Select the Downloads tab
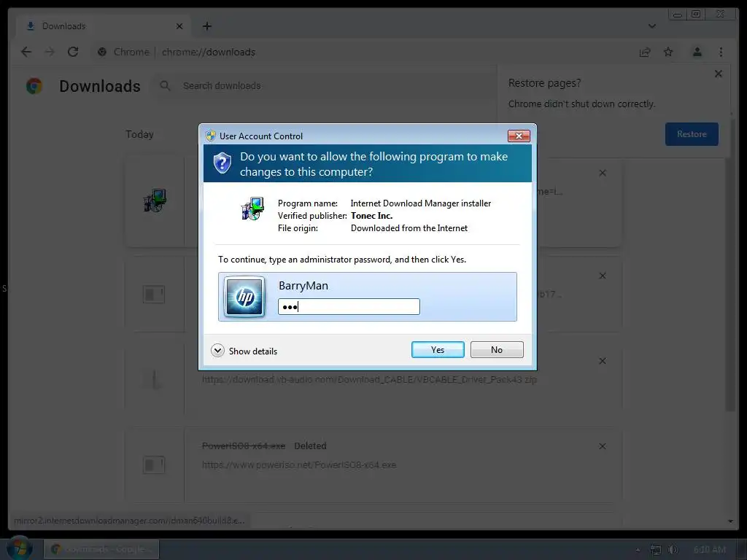 [x=104, y=26]
